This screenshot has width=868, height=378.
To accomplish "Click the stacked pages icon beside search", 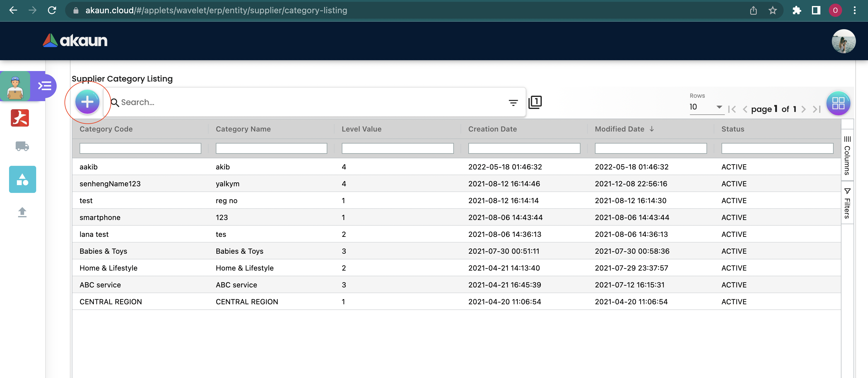I will (535, 102).
